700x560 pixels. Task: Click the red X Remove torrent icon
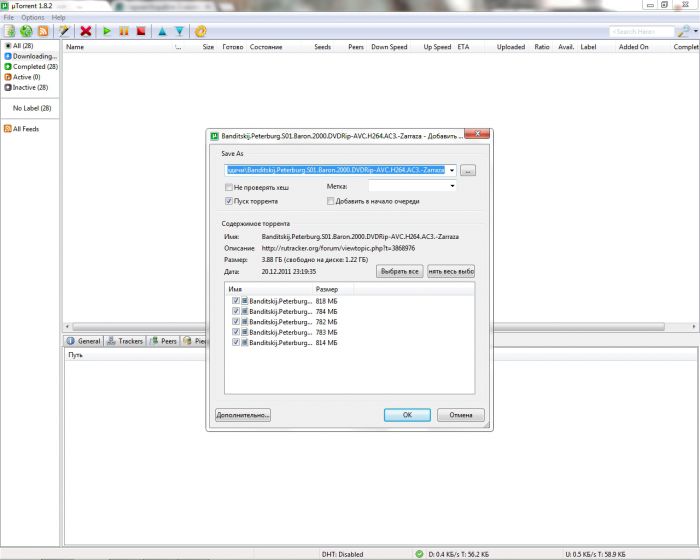(x=86, y=31)
